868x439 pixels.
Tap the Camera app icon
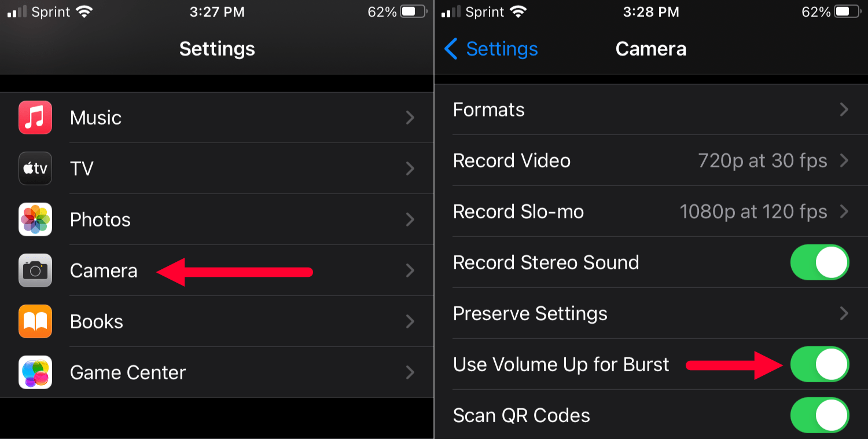coord(35,270)
